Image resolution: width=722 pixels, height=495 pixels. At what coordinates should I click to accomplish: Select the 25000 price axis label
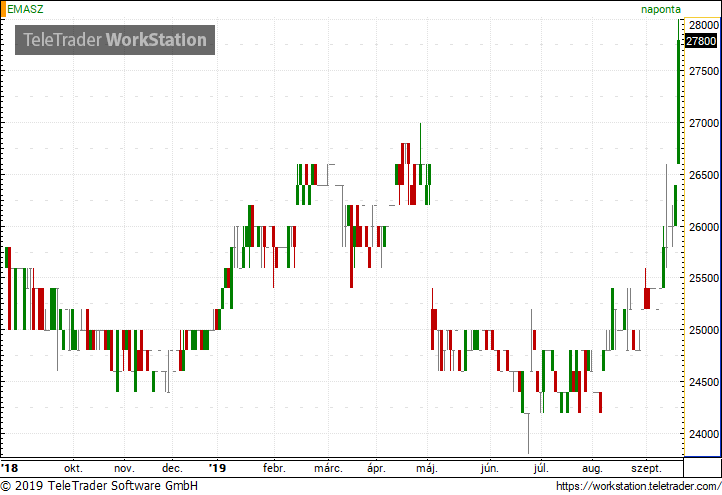coord(704,330)
